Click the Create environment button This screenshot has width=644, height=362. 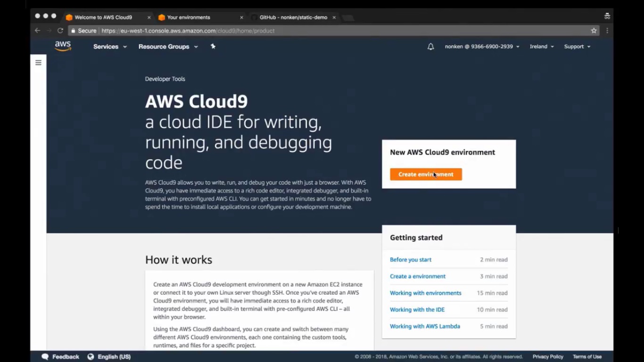click(426, 174)
